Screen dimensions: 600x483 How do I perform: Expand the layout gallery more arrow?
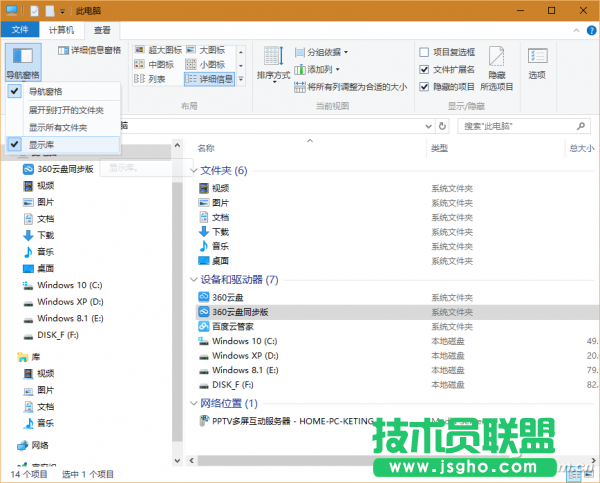click(x=241, y=79)
